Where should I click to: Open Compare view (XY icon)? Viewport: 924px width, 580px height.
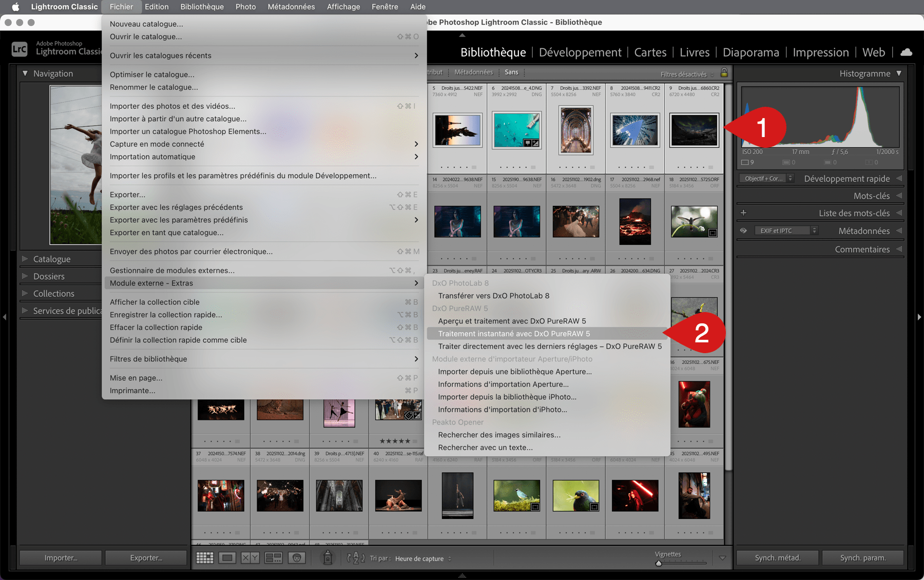pos(250,558)
